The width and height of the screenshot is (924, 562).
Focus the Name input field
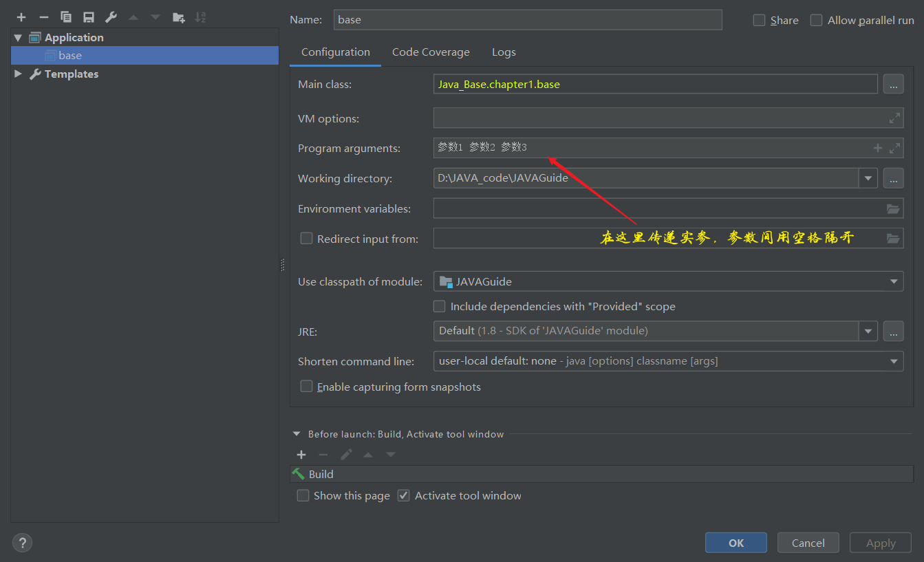(528, 20)
